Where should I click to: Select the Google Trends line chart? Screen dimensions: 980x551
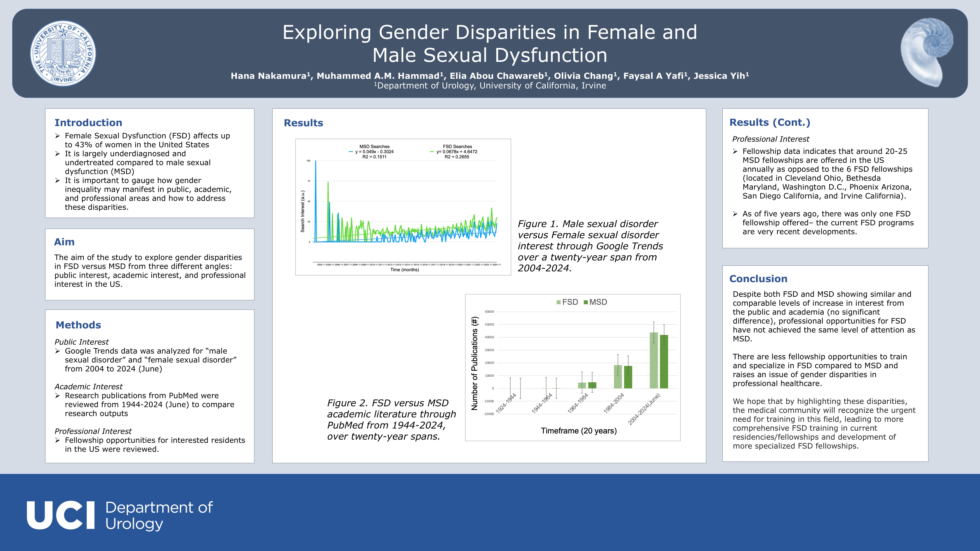pos(403,207)
